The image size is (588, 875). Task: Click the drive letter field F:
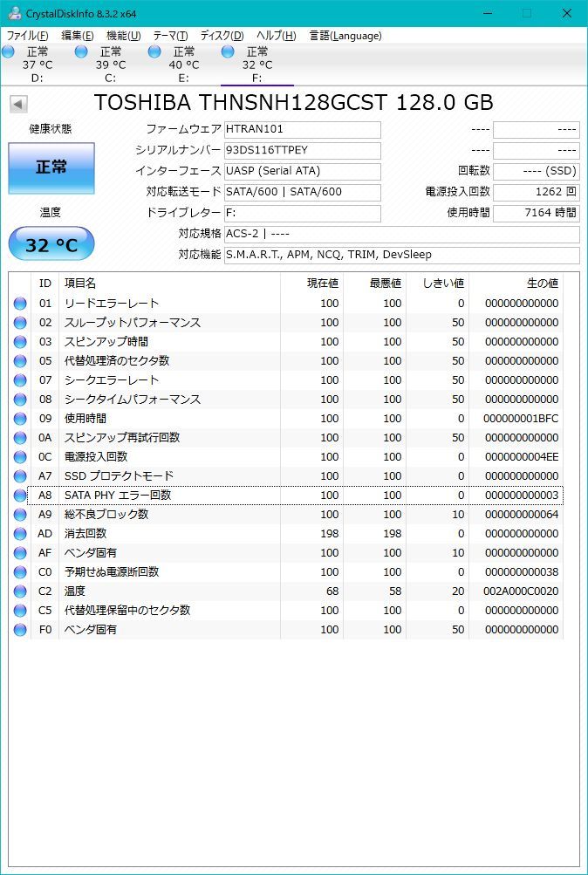(303, 213)
